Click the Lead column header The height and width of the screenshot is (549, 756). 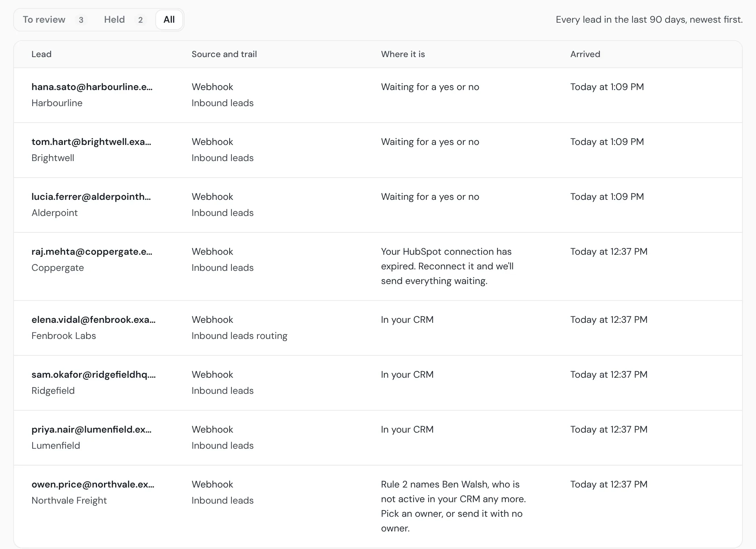(x=41, y=54)
